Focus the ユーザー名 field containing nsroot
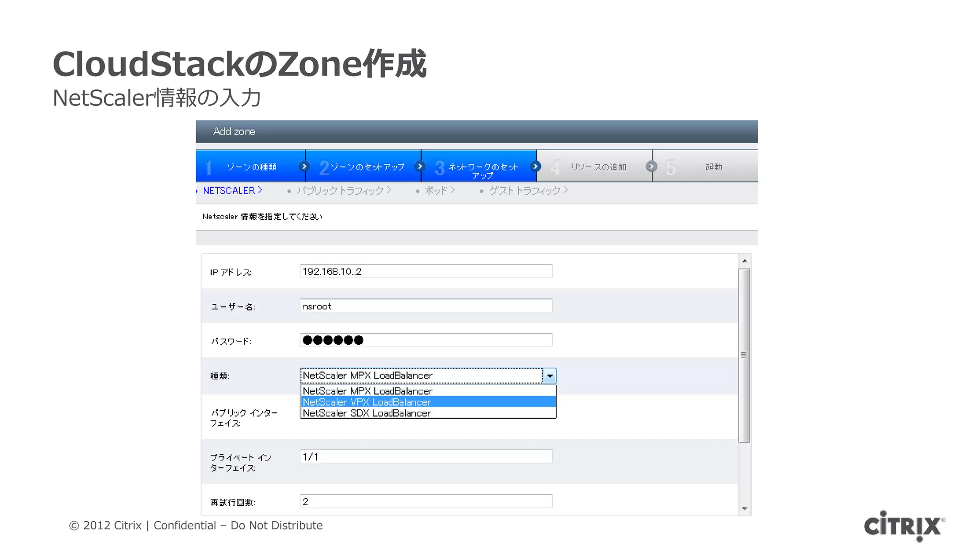980x551 pixels. (426, 306)
